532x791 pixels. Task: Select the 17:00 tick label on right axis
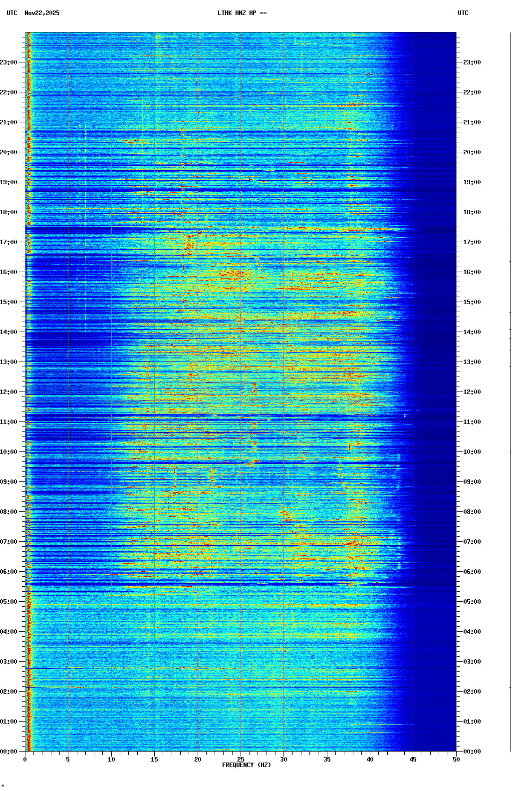tap(472, 242)
